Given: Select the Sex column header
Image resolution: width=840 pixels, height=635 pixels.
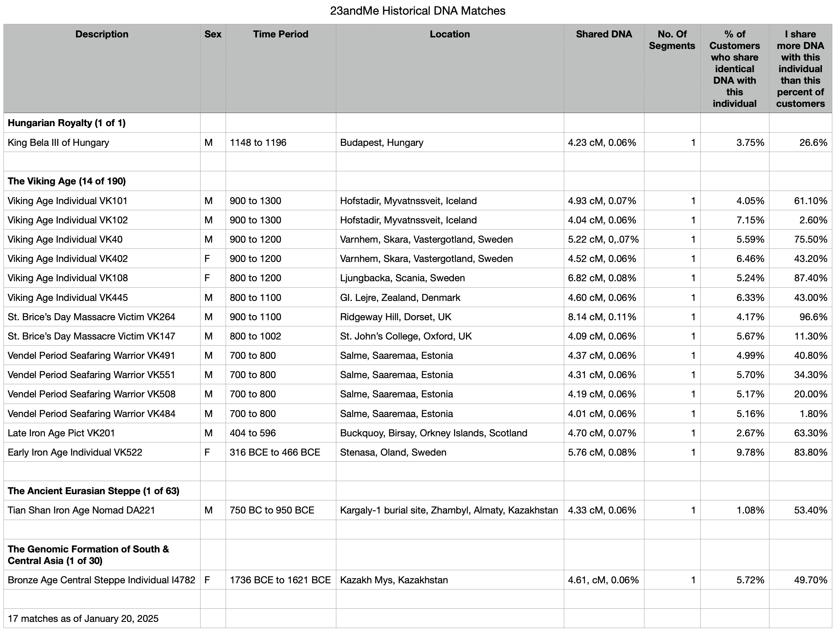Looking at the screenshot, I should (213, 34).
